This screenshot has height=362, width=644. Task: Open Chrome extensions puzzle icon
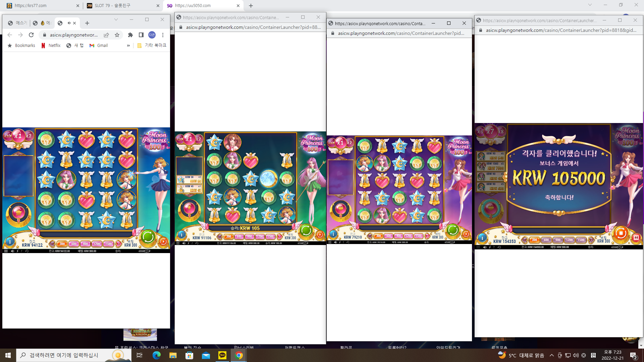click(x=130, y=35)
